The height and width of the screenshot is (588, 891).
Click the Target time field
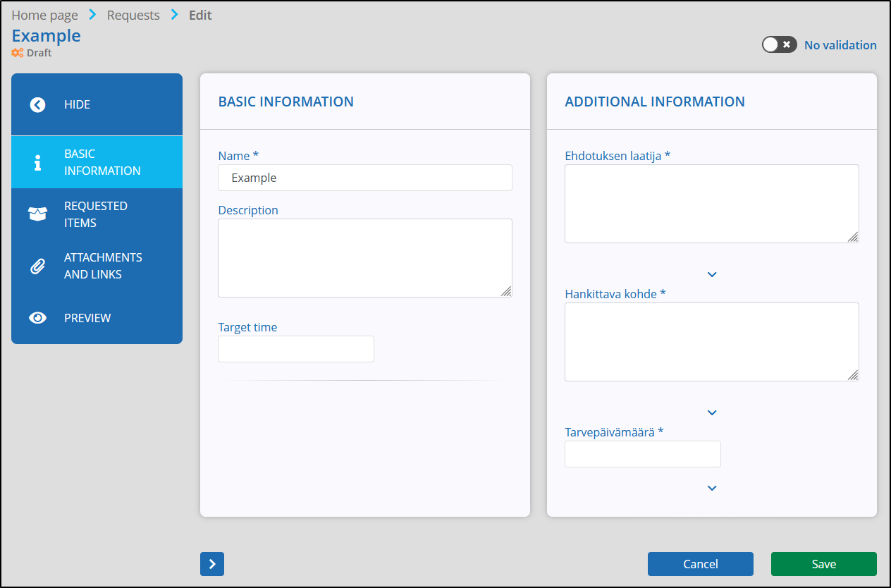(296, 349)
